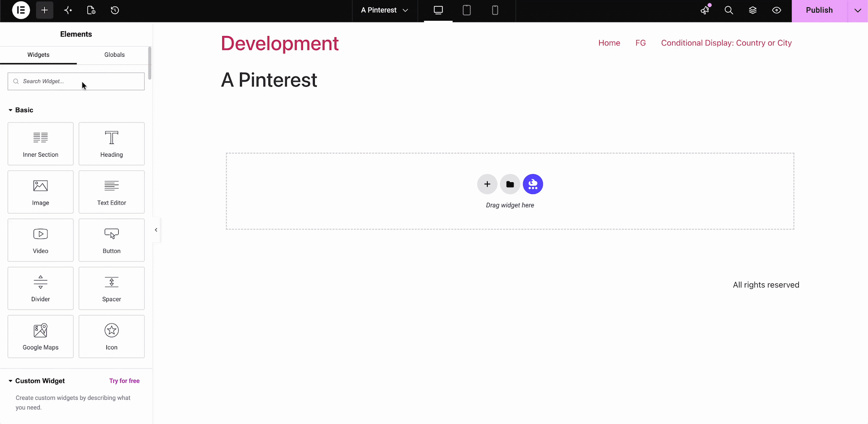This screenshot has height=424, width=868.
Task: Select the Spacer widget
Action: pyautogui.click(x=111, y=288)
